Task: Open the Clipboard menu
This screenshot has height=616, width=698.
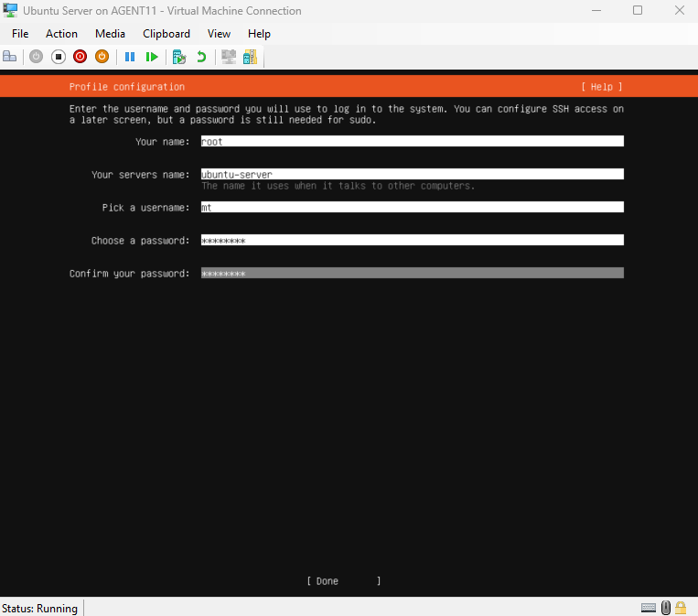Action: click(x=166, y=34)
